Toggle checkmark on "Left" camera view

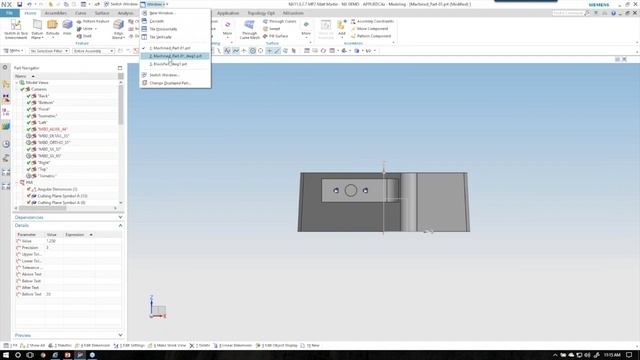(x=29, y=122)
